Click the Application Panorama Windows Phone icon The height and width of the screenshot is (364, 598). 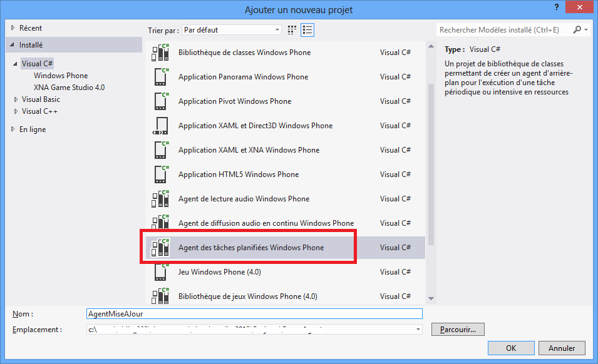[x=161, y=77]
